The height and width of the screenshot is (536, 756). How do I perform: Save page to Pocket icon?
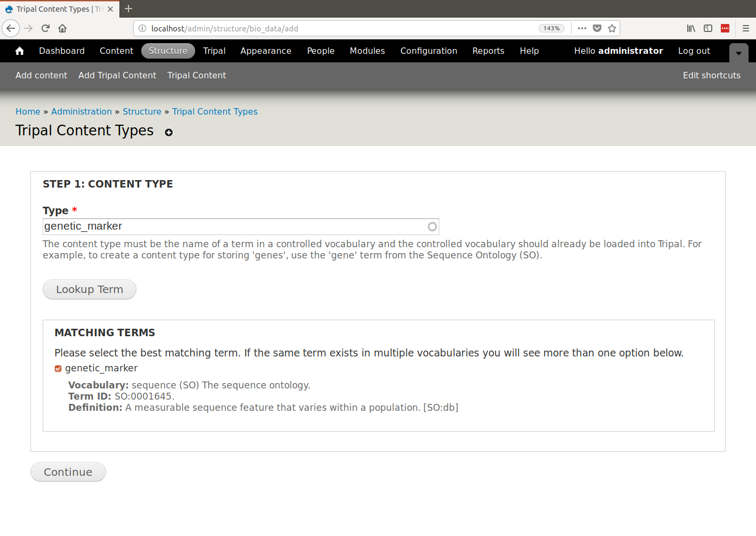point(597,28)
